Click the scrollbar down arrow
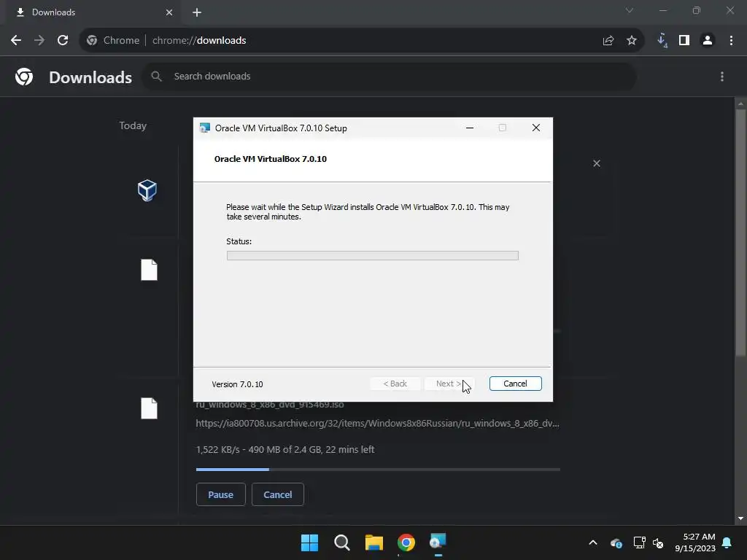 (x=740, y=518)
